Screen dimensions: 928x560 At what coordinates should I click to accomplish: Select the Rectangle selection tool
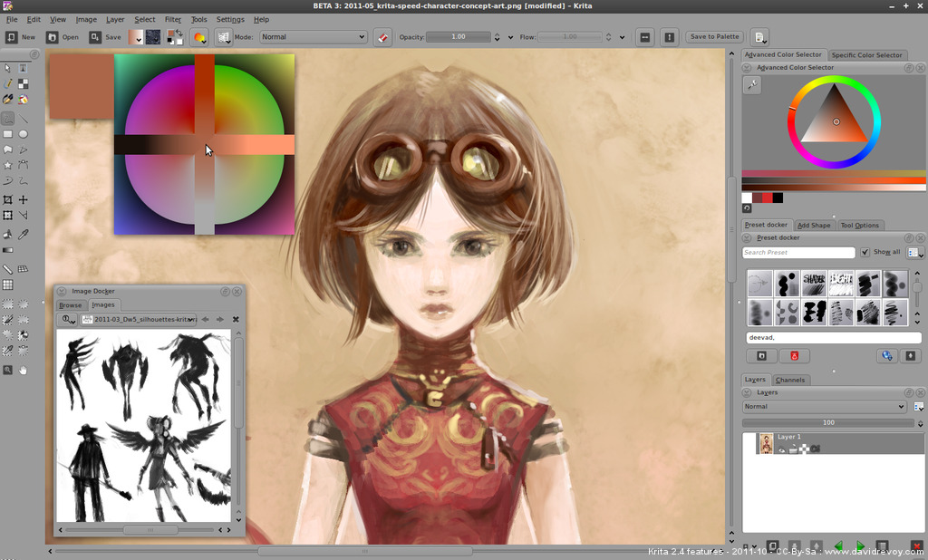pos(7,302)
